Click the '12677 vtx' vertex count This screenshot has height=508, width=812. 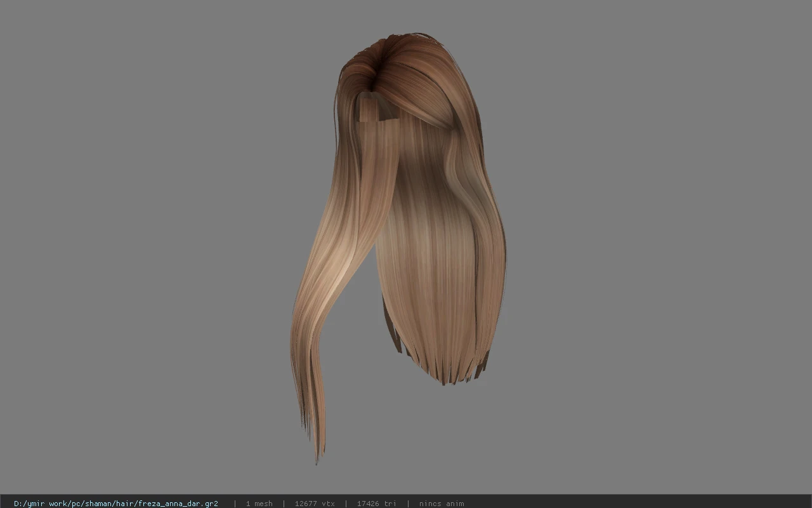(315, 504)
